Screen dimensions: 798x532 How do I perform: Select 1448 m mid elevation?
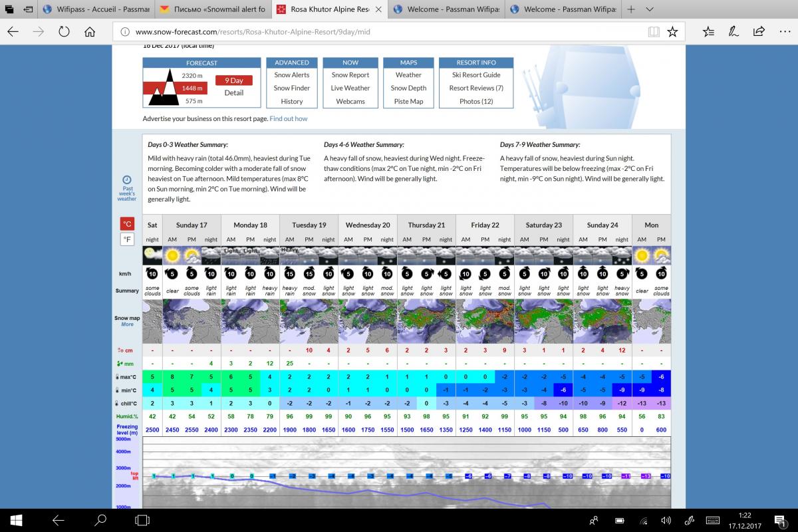tap(193, 88)
